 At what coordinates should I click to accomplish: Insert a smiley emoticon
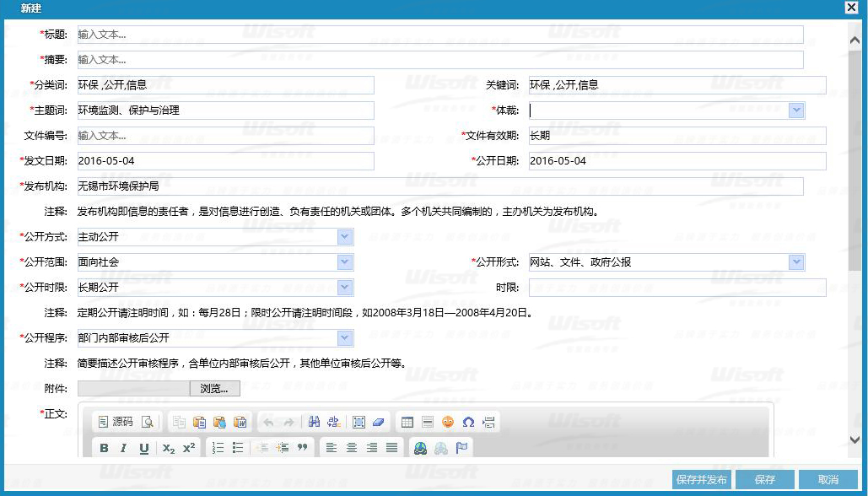click(448, 422)
